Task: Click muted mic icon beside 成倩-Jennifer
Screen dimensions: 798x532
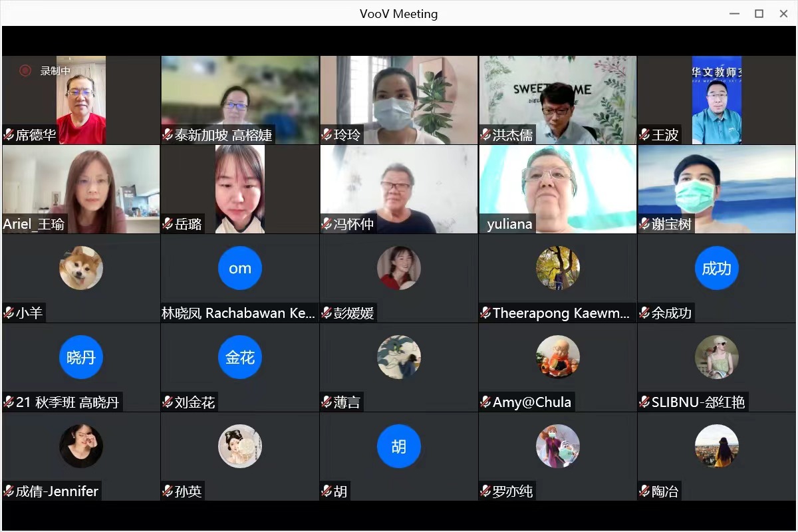Action: [x=9, y=491]
